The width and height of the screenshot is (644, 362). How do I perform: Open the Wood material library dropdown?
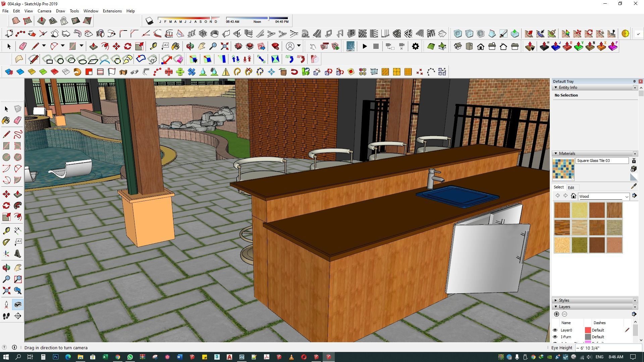point(626,196)
